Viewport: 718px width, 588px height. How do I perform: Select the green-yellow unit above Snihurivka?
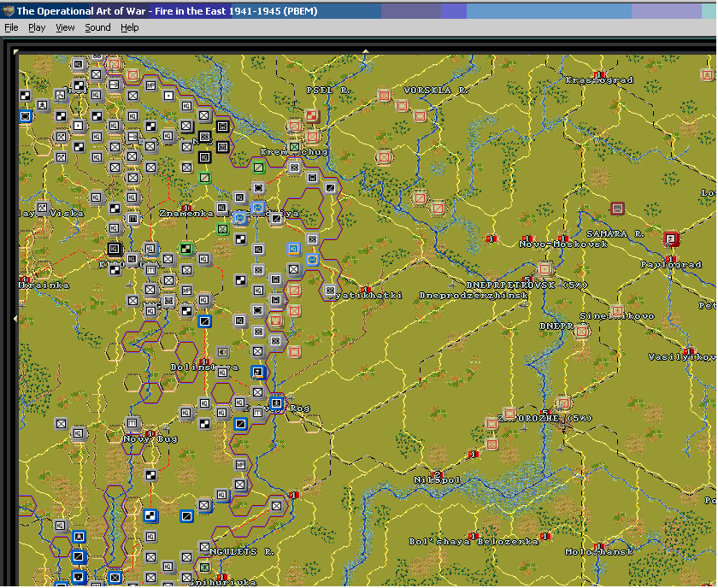pos(204,567)
